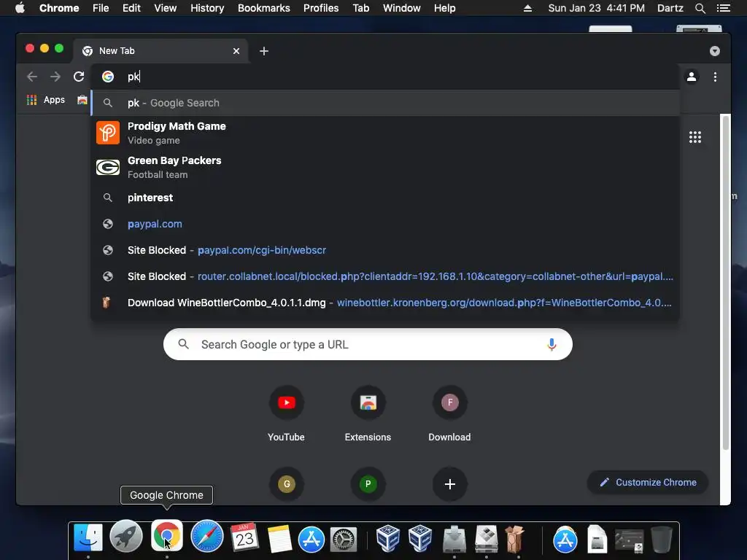Select Download WineBottlerCombo_4.0.1.1.dmg suggestion
The height and width of the screenshot is (560, 747).
tap(385, 303)
